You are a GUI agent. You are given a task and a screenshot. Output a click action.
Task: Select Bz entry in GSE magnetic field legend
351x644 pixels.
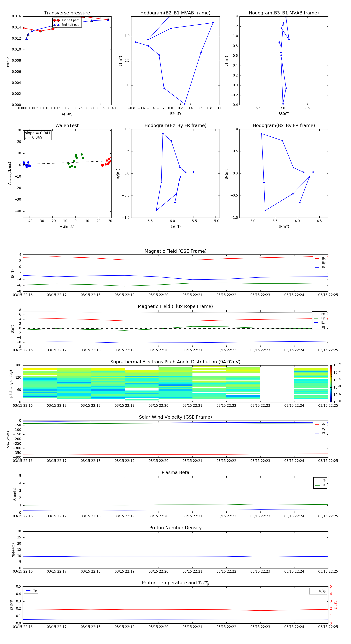[320, 267]
